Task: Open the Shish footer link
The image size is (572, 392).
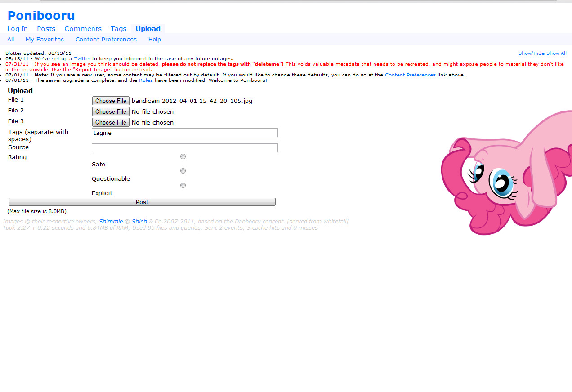Action: tap(139, 222)
